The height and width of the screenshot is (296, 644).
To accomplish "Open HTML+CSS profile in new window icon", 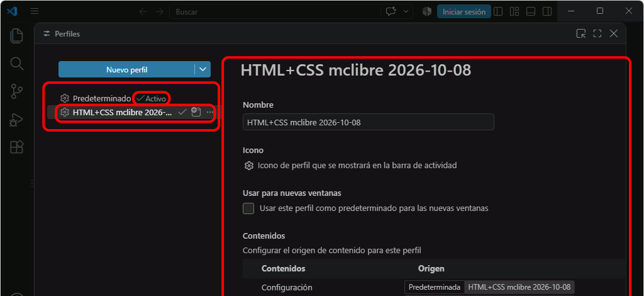I will pyautogui.click(x=196, y=112).
